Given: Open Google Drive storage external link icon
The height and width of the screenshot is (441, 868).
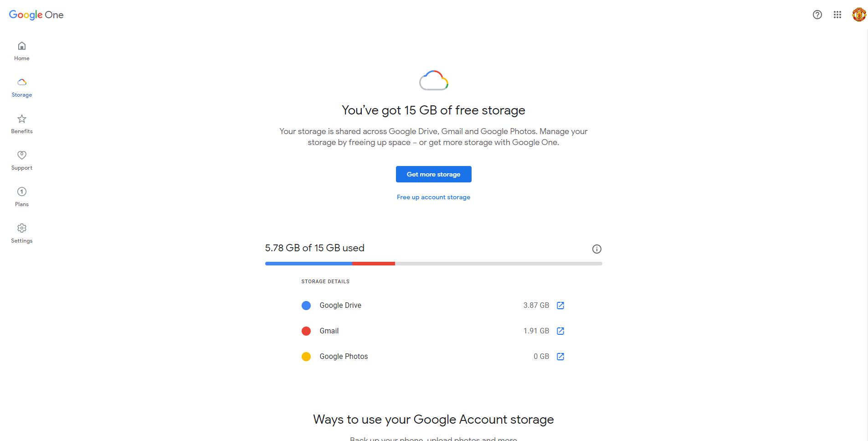Looking at the screenshot, I should pos(560,306).
